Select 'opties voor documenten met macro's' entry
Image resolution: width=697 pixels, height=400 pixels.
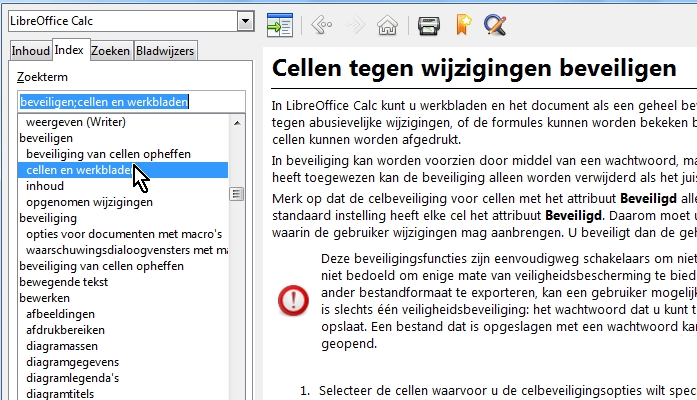pyautogui.click(x=124, y=234)
